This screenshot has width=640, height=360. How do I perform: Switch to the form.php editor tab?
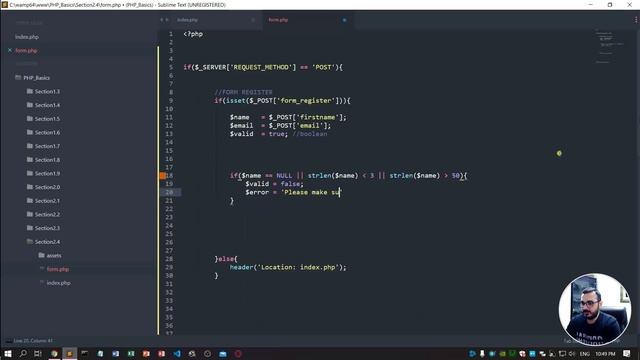278,20
